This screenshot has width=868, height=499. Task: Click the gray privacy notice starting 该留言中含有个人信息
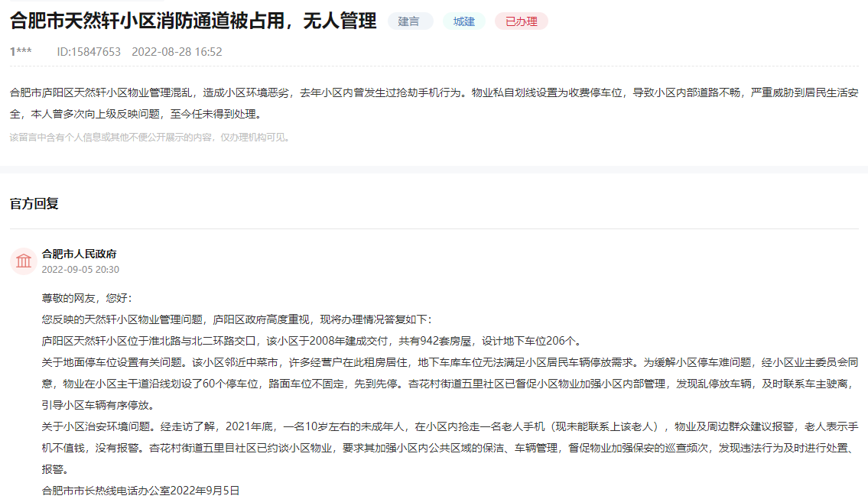(x=149, y=138)
